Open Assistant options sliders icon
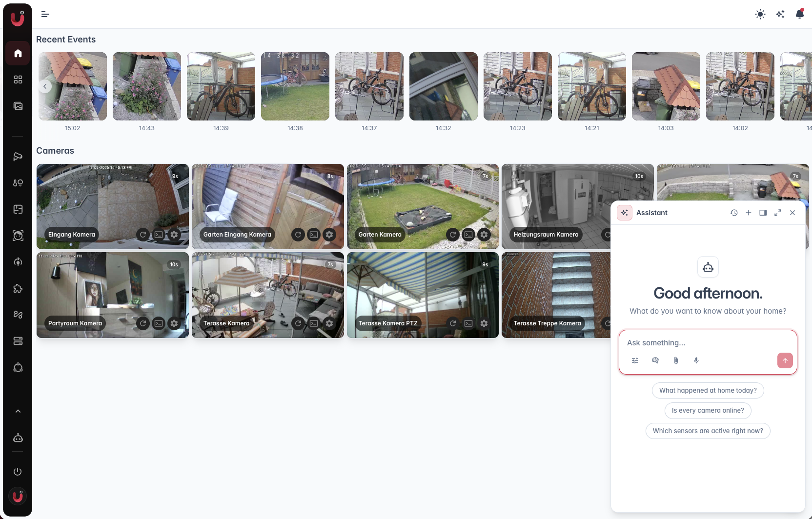The height and width of the screenshot is (519, 812). point(635,360)
